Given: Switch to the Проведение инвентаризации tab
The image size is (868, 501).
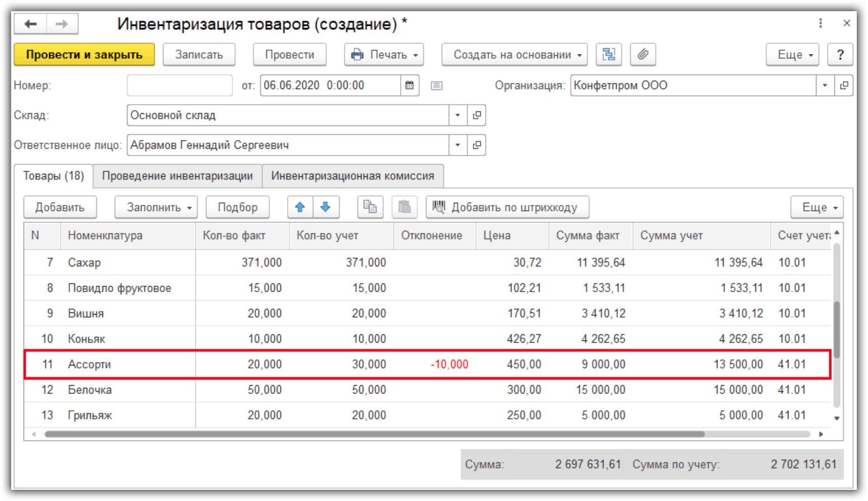Looking at the screenshot, I should pyautogui.click(x=177, y=176).
